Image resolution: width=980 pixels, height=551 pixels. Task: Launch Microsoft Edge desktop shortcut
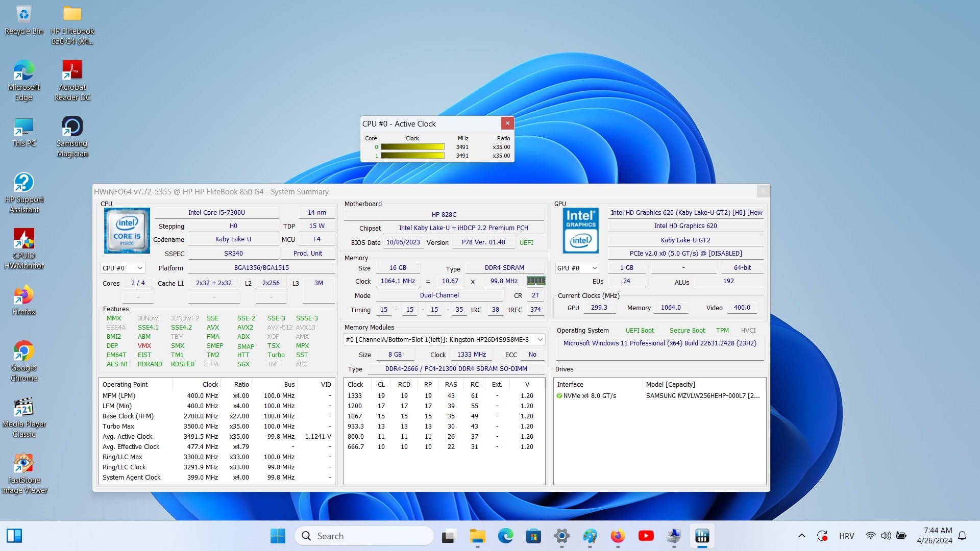(23, 81)
